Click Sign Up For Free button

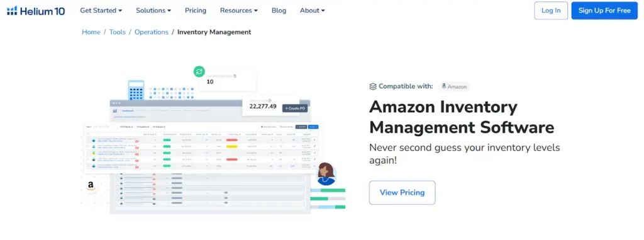click(x=604, y=11)
